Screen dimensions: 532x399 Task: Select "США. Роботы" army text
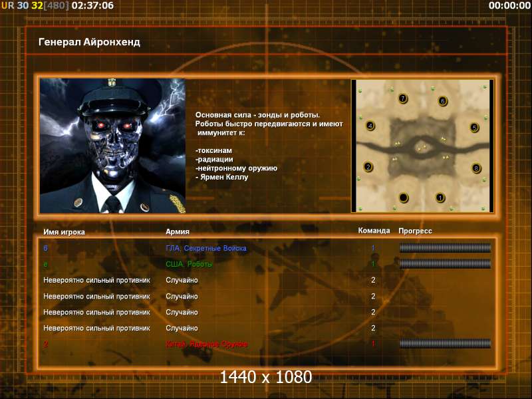pos(189,264)
